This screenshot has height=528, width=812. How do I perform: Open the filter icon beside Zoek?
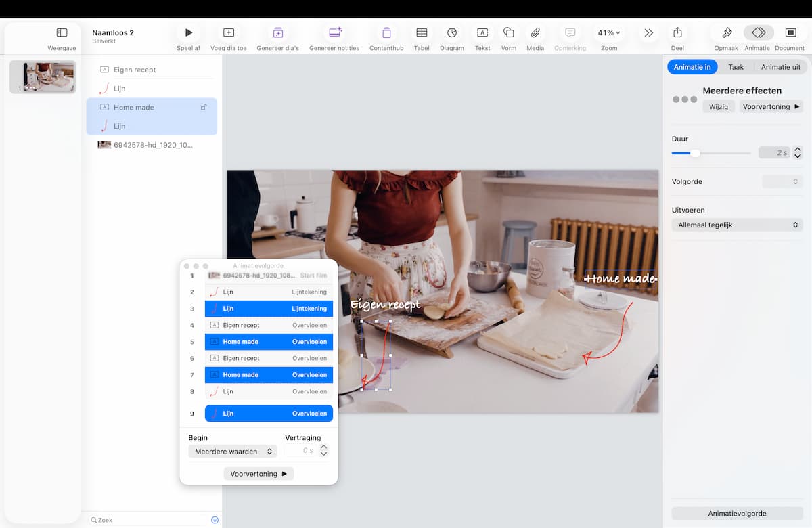pyautogui.click(x=215, y=520)
